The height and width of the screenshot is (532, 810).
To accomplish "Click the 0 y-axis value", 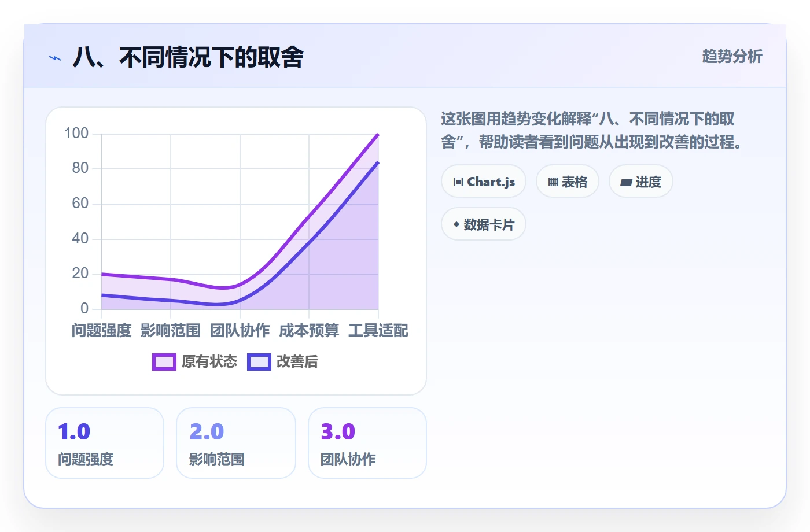I will 84,309.
